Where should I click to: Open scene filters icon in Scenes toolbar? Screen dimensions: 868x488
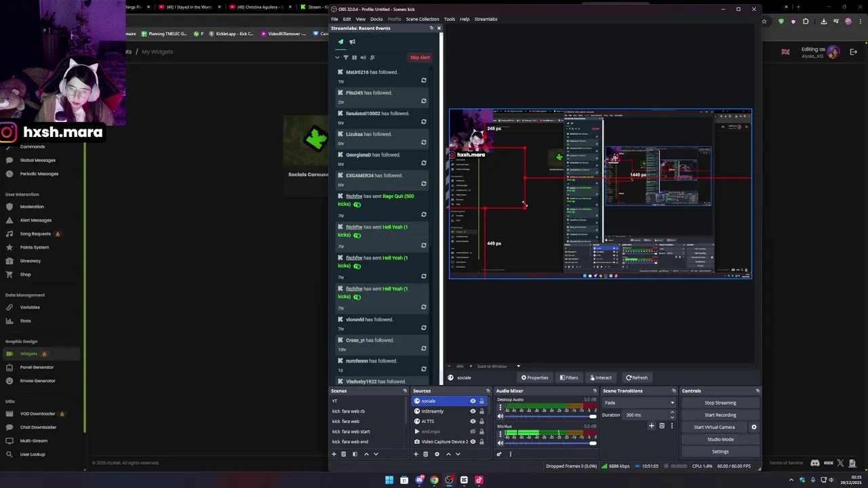pyautogui.click(x=355, y=454)
